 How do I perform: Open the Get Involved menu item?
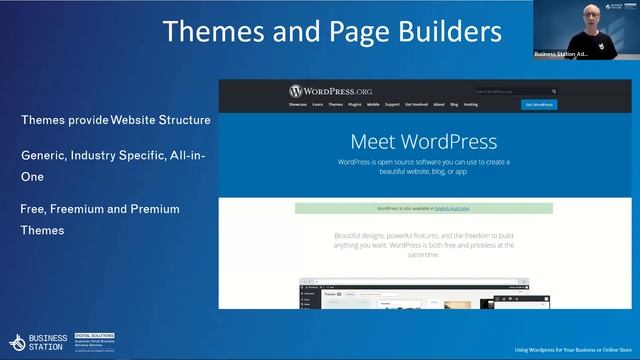(x=416, y=104)
